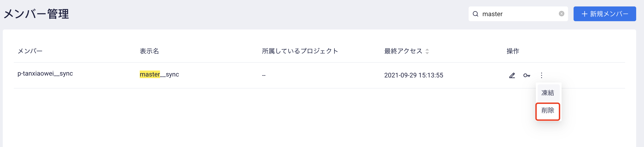Click member name p-tanxiaowei__sync
Image resolution: width=644 pixels, height=147 pixels.
click(x=45, y=73)
